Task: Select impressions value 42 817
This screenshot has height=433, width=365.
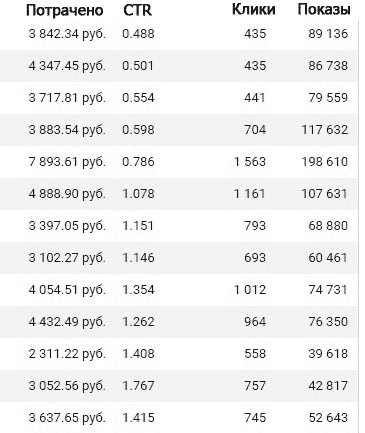Action: (328, 386)
